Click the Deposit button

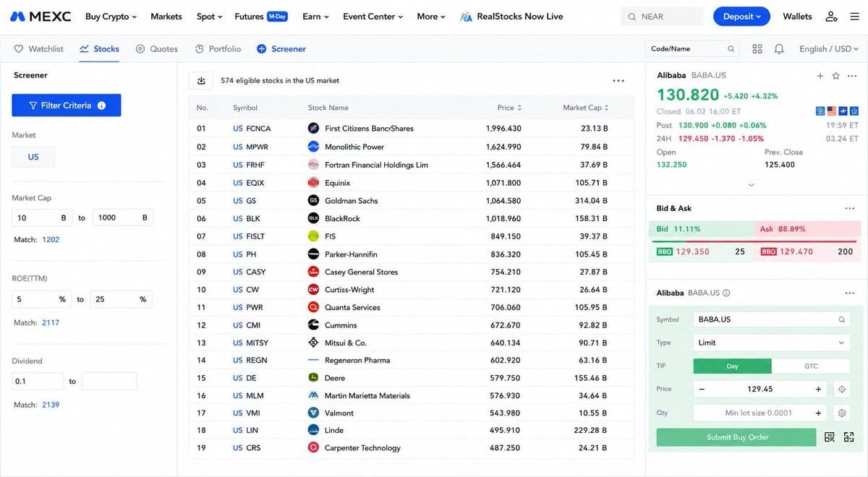click(741, 17)
